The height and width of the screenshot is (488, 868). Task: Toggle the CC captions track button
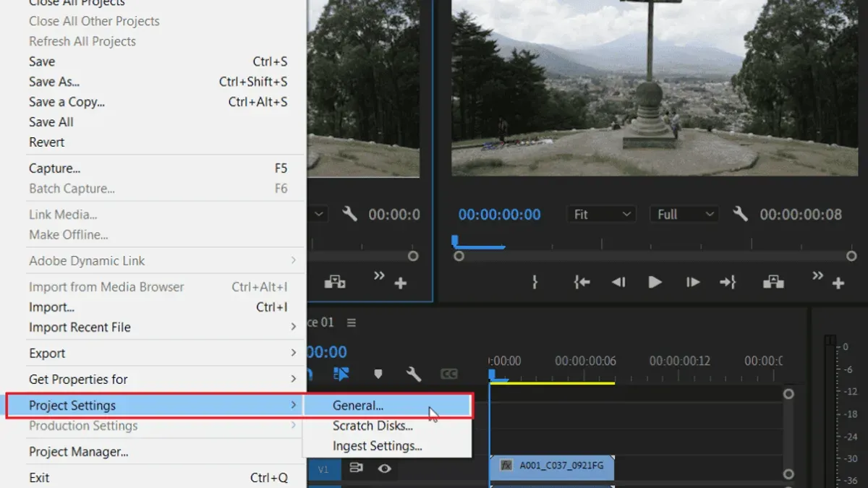(449, 374)
